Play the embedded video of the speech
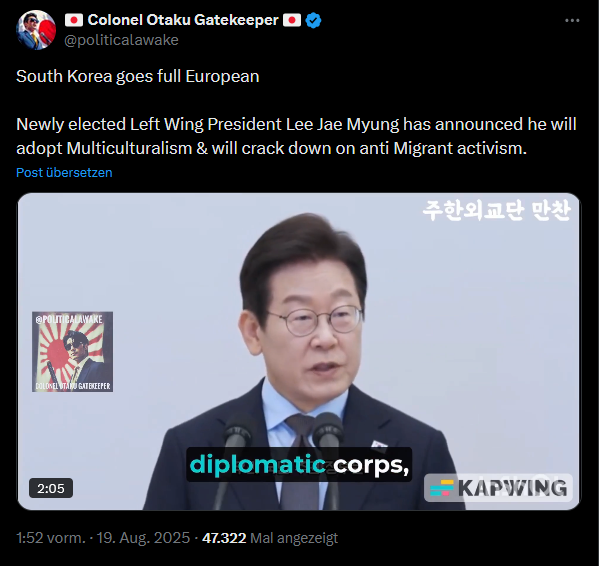 click(x=298, y=351)
